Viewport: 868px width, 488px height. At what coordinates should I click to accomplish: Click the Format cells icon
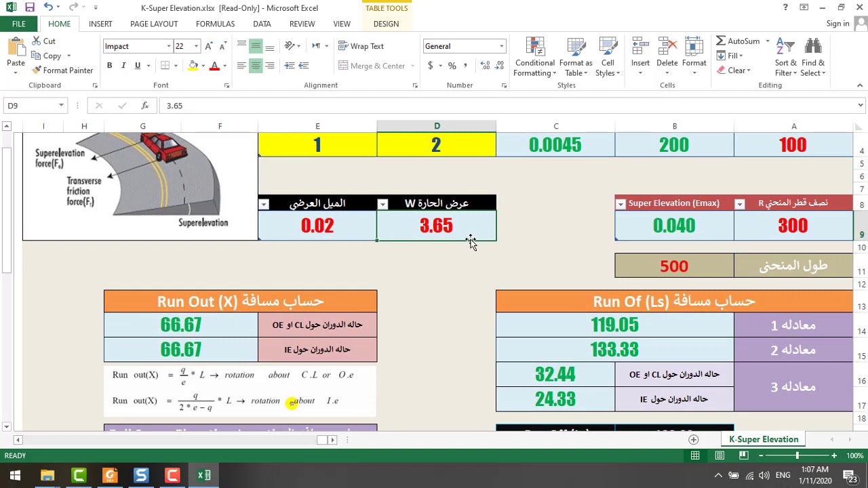pos(694,58)
